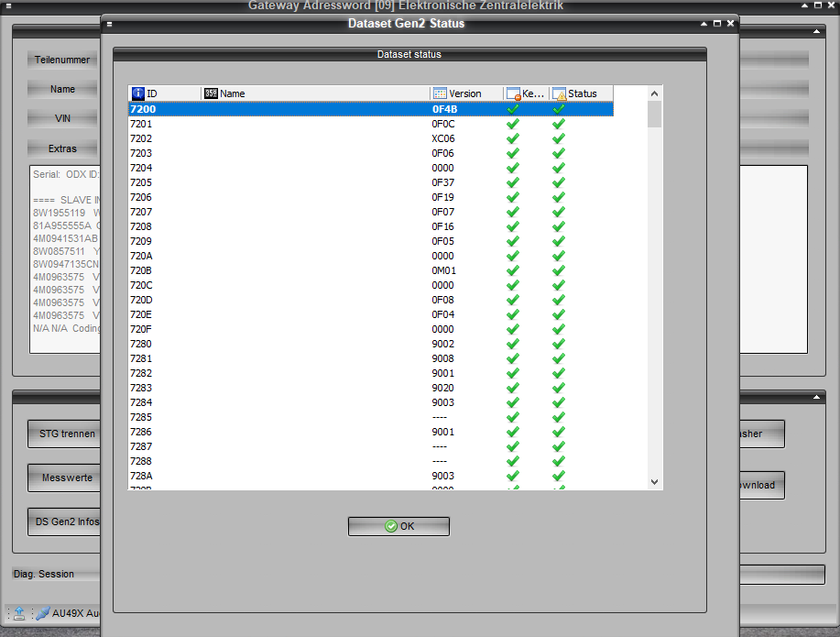
Task: Click the Version column table icon
Action: [440, 93]
